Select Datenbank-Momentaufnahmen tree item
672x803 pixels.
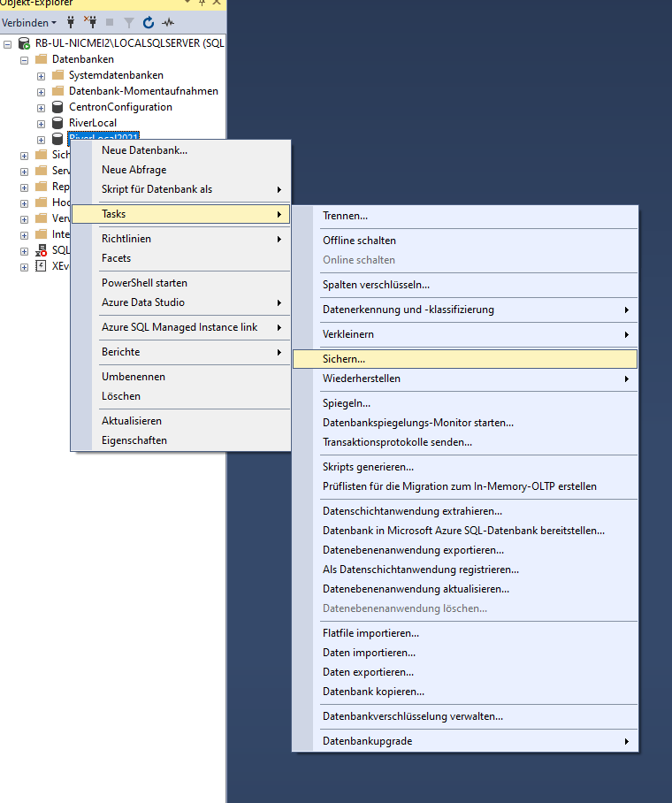pos(143,91)
